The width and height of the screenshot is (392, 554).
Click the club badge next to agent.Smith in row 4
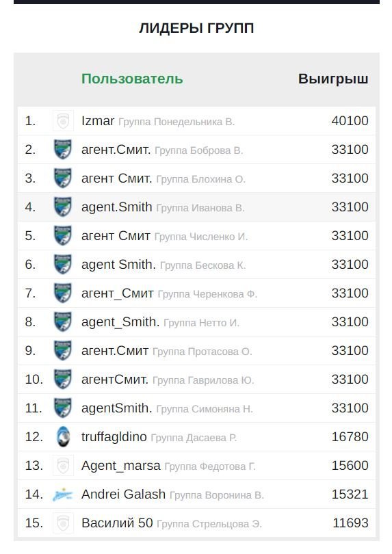[x=63, y=207]
